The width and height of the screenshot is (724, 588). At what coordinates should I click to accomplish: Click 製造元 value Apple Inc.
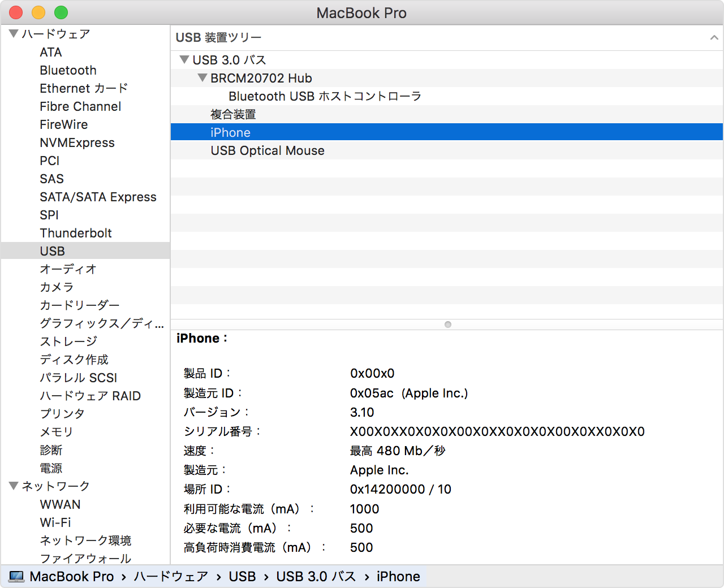379,470
